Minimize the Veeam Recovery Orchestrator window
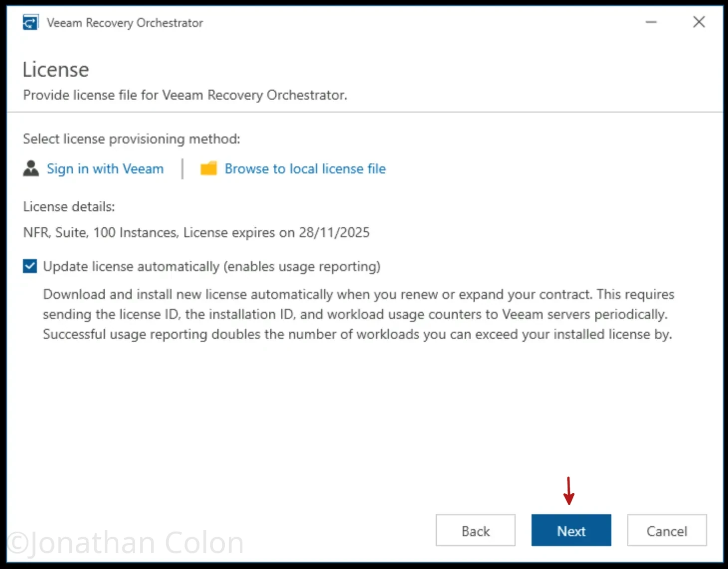Image resolution: width=728 pixels, height=569 pixels. point(651,22)
